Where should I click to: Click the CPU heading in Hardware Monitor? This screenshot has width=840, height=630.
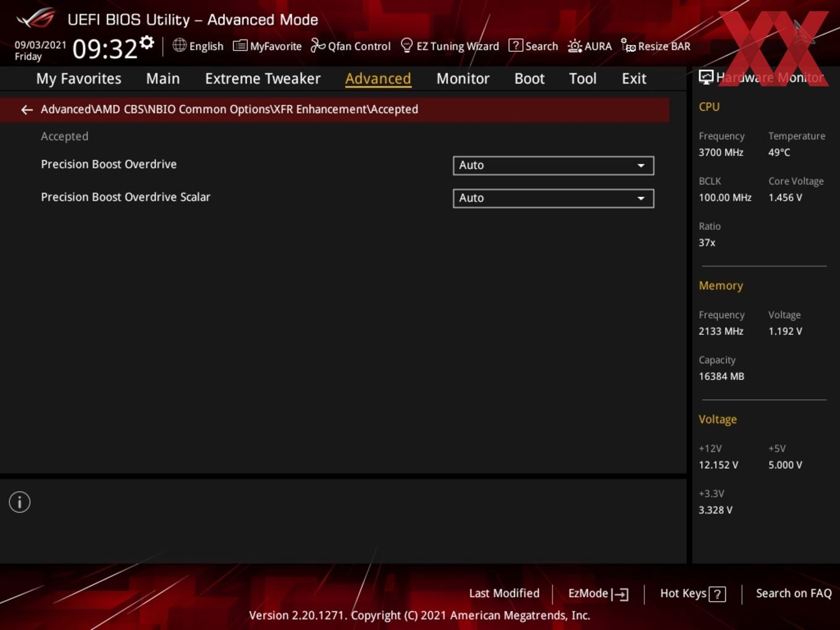pyautogui.click(x=709, y=107)
